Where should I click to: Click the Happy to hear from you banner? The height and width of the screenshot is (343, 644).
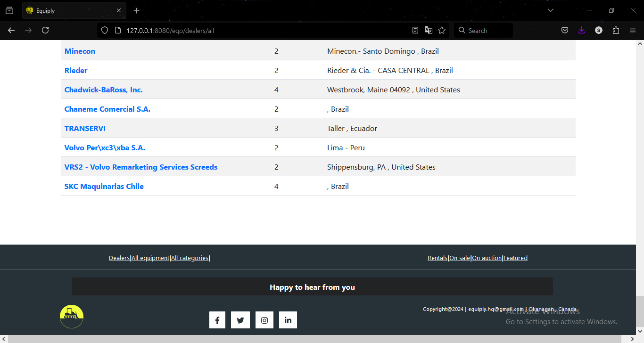(x=312, y=286)
